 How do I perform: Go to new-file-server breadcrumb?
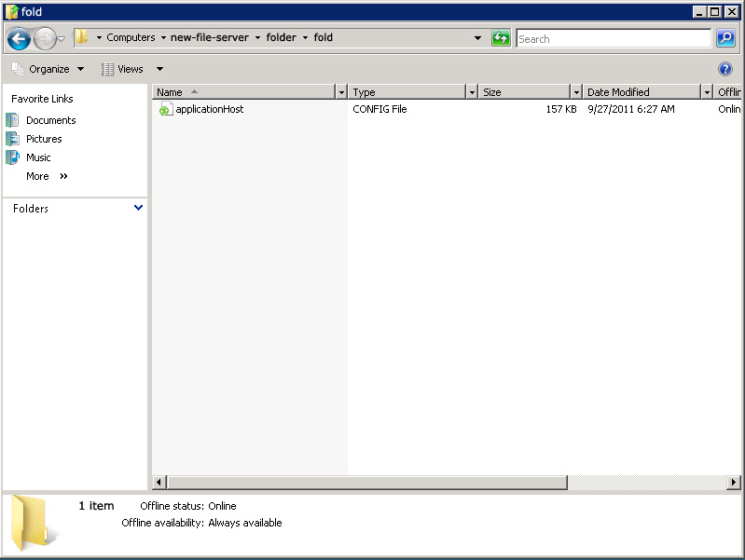pos(210,37)
